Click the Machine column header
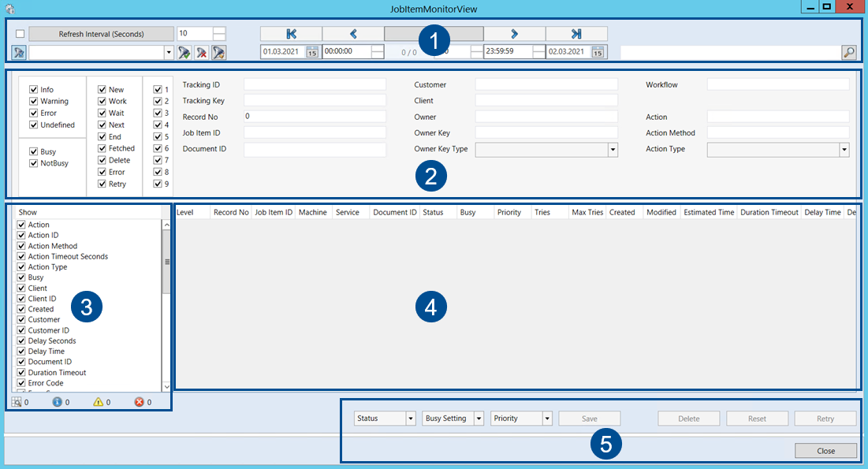Viewport: 868px width, 469px height. tap(313, 213)
